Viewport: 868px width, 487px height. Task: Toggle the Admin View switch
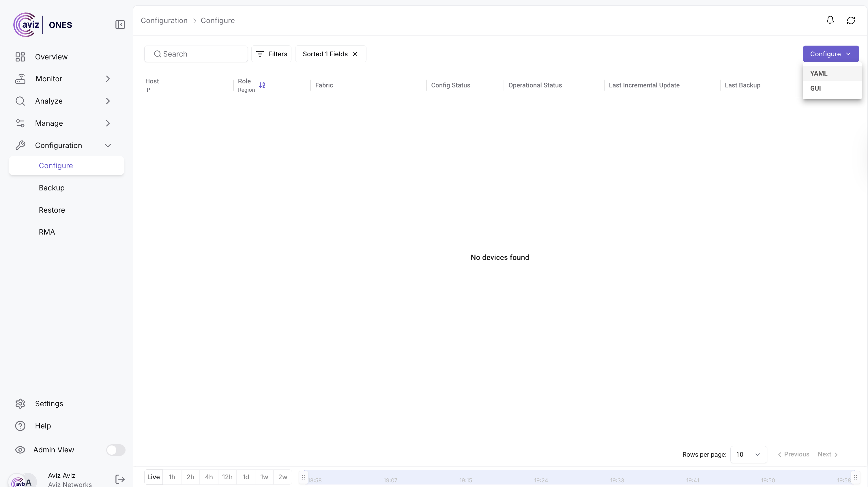pos(116,449)
